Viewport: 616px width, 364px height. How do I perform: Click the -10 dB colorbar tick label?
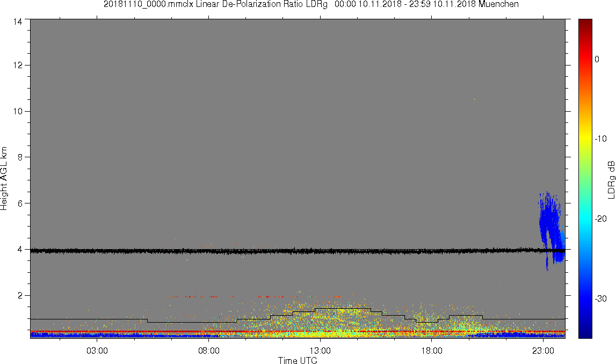pos(600,139)
